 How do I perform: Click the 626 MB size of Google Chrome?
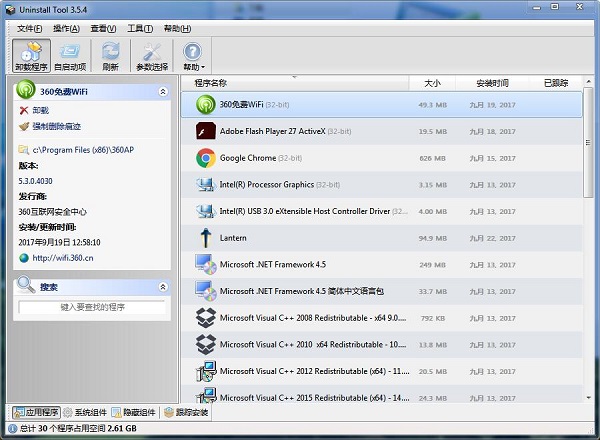[432, 158]
